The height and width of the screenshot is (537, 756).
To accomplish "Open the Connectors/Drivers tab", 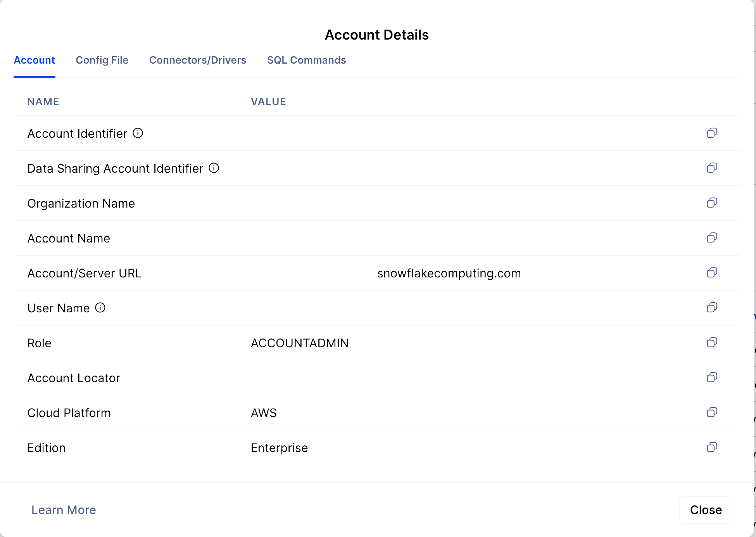I will tap(197, 60).
